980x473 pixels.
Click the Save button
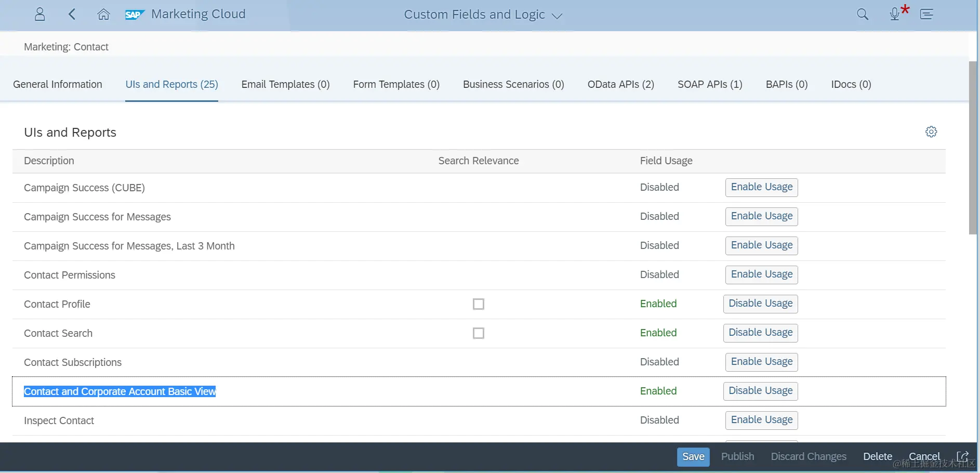(x=693, y=456)
